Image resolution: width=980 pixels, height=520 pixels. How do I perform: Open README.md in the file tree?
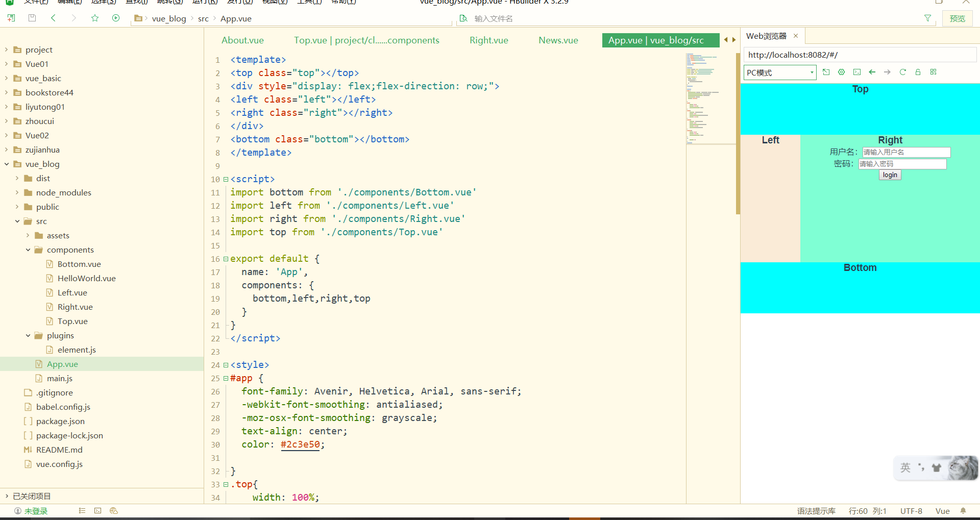coord(59,450)
